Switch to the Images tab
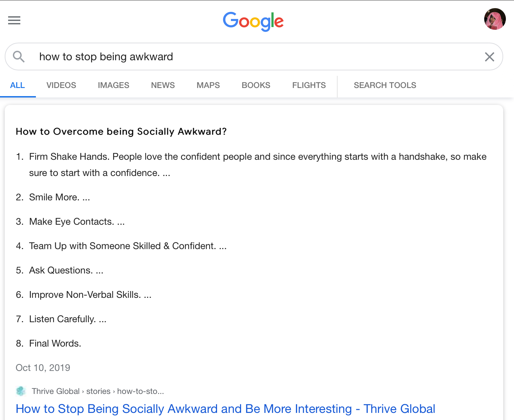514x420 pixels. (x=113, y=85)
